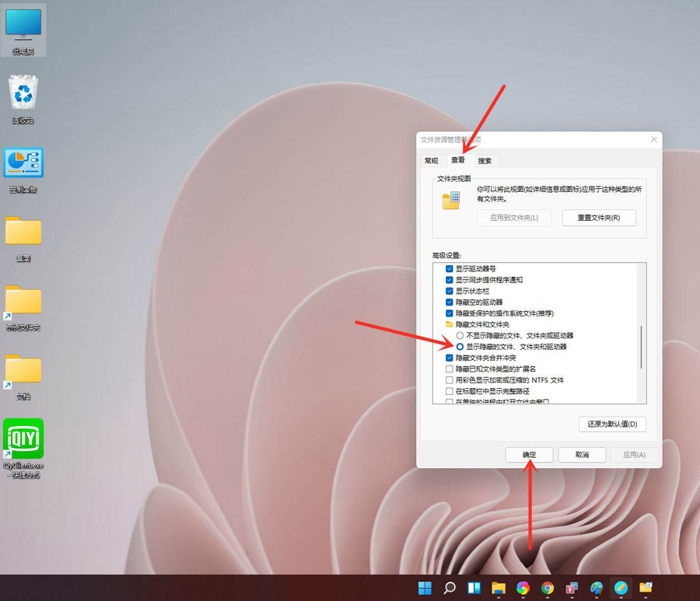Image resolution: width=700 pixels, height=601 pixels.
Task: Switch to the 常规 tab
Action: 431,160
